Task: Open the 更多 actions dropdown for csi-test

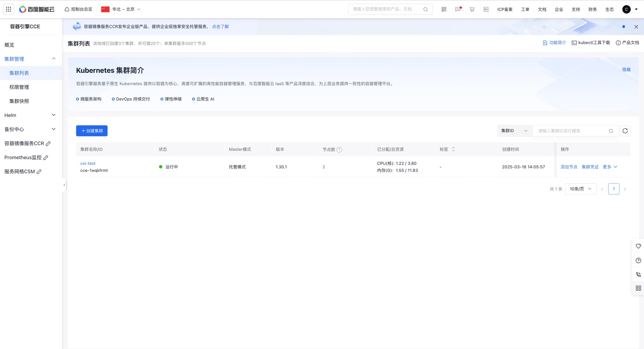Action: point(610,167)
